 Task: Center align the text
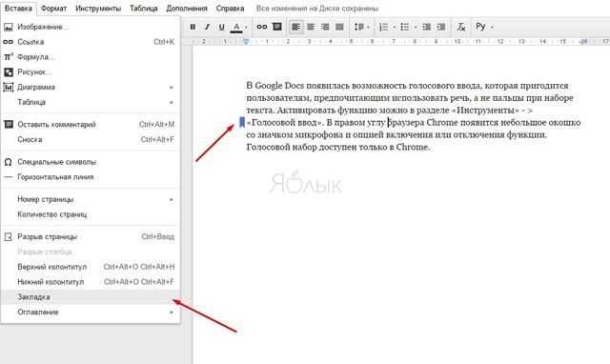tap(311, 27)
